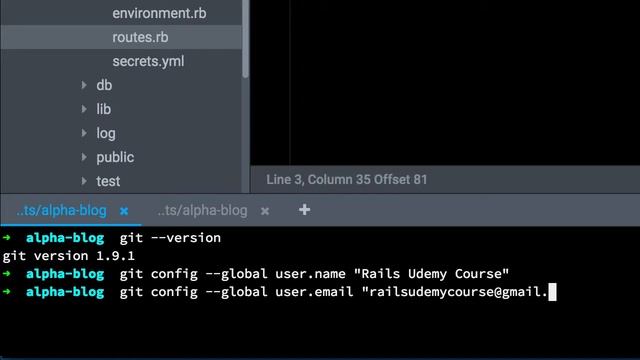Switch to the second alpha-blog terminal tab
640x360 pixels.
point(202,211)
